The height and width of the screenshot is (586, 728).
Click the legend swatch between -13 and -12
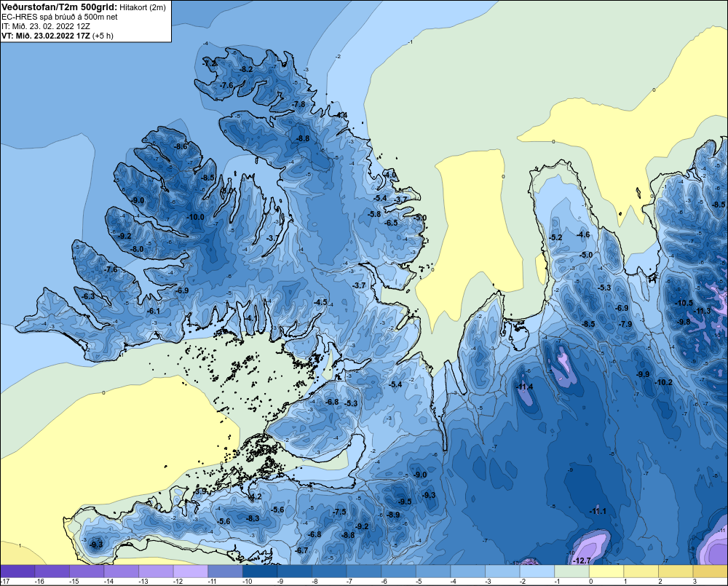click(x=156, y=571)
